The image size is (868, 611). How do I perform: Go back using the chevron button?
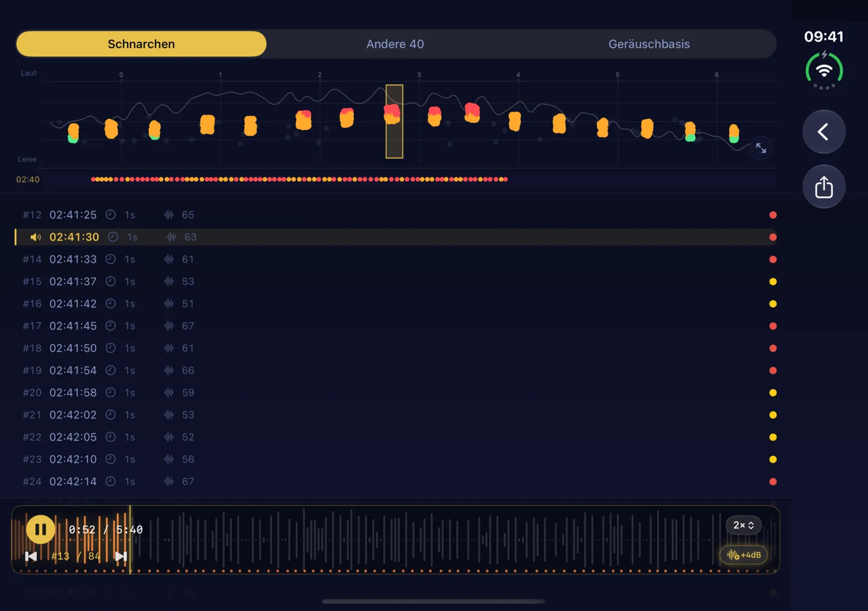click(824, 132)
